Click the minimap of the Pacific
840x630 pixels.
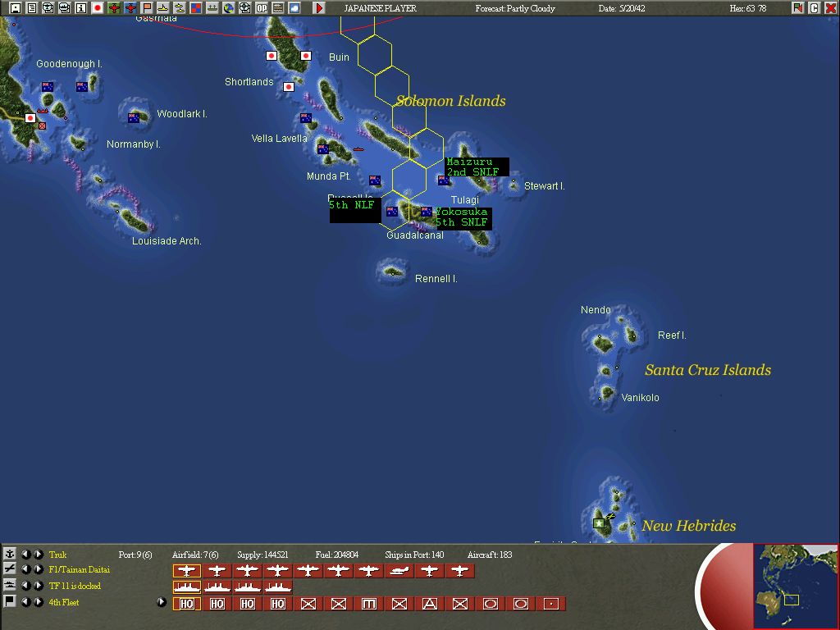796,586
